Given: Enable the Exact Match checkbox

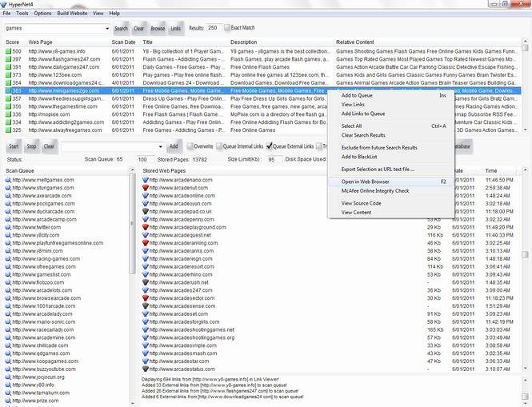Looking at the screenshot, I should tap(227, 28).
